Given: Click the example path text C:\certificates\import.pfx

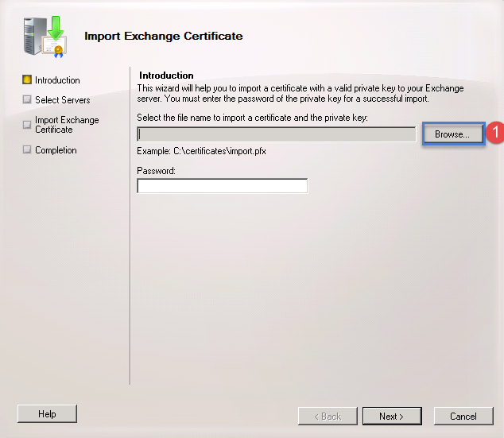Looking at the screenshot, I should pyautogui.click(x=219, y=151).
